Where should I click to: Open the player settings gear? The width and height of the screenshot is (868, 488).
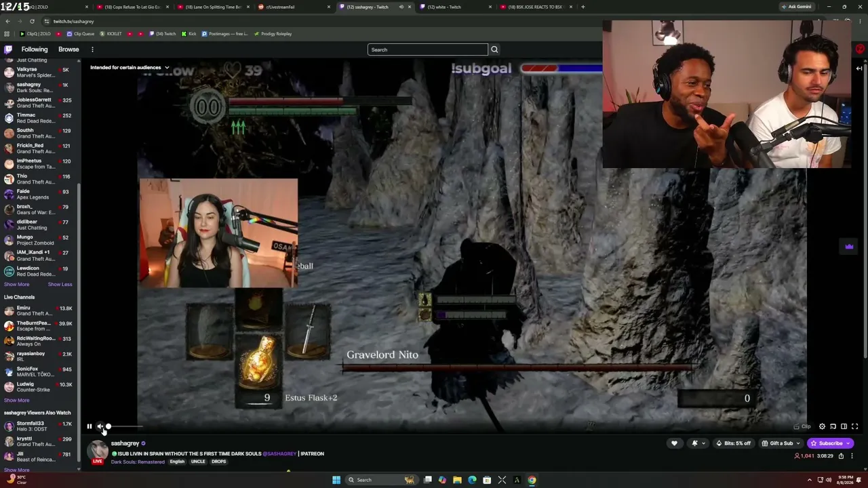[822, 426]
